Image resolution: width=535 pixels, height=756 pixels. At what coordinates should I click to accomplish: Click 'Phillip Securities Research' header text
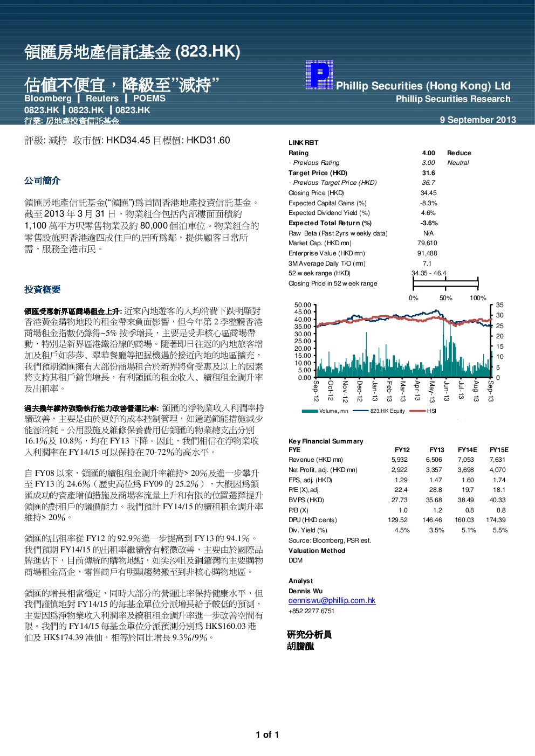tap(453, 99)
